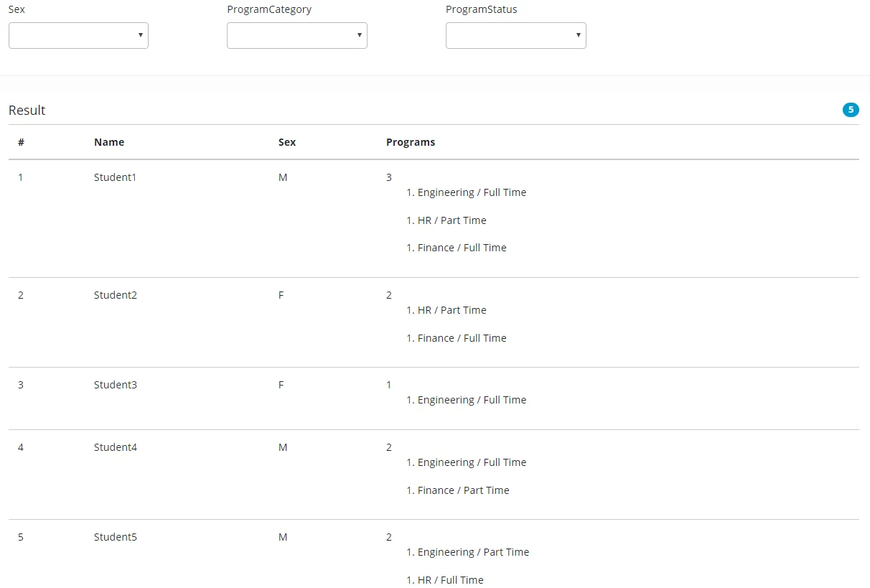Open the ProgramCategory filter dropdown

tap(296, 35)
